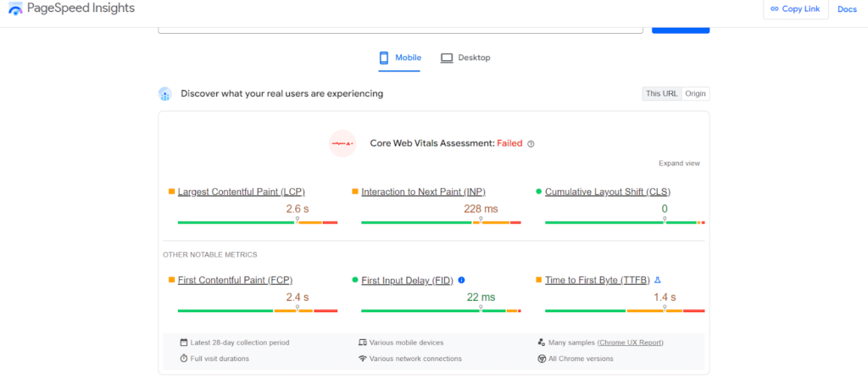Click the 2.6 s LCP value
868x379 pixels.
[298, 209]
